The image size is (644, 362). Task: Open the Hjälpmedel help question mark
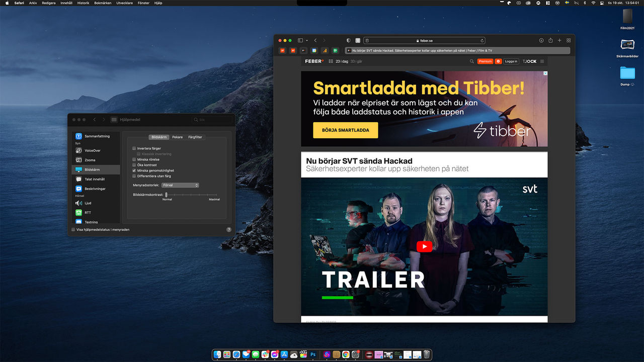pyautogui.click(x=229, y=229)
